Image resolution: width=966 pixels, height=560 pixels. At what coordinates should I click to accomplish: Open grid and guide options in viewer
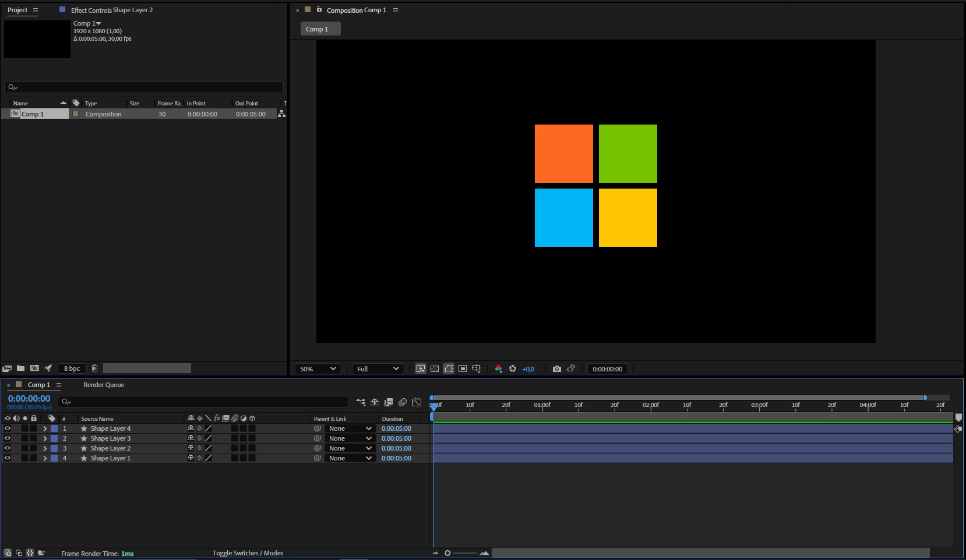click(x=477, y=368)
